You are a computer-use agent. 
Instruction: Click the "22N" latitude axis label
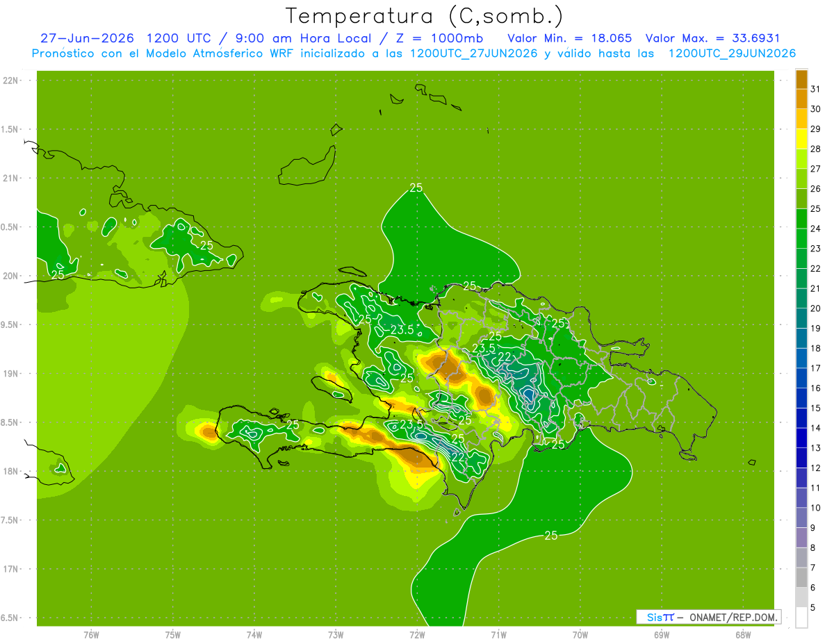pos(11,81)
